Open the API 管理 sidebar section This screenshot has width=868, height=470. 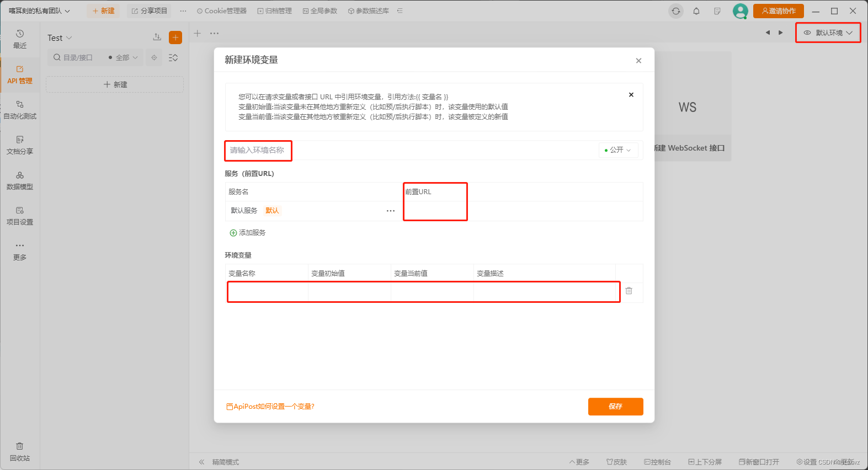coord(20,74)
